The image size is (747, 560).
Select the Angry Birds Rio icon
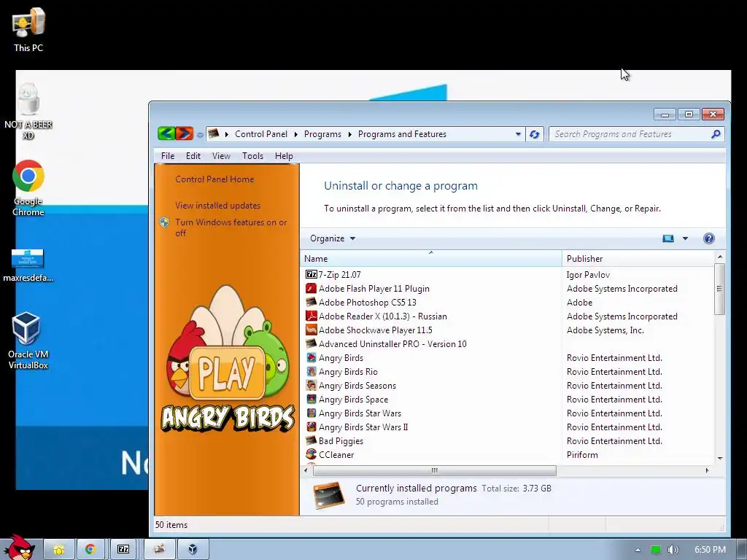click(311, 371)
